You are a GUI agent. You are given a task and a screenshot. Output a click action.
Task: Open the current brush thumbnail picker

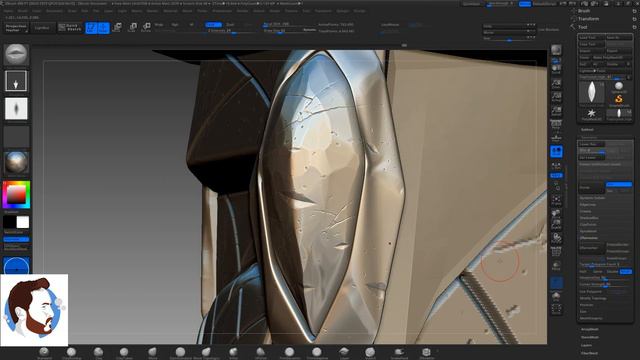click(16, 54)
